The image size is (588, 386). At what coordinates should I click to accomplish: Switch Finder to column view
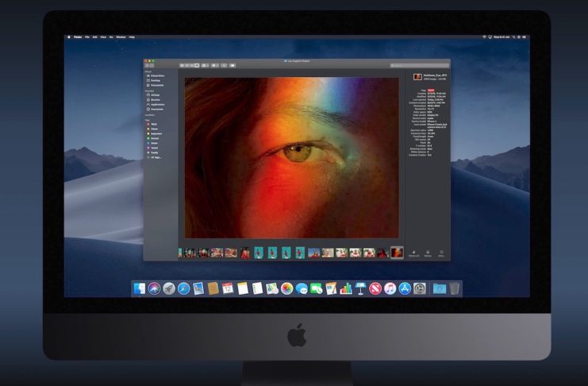tap(191, 65)
